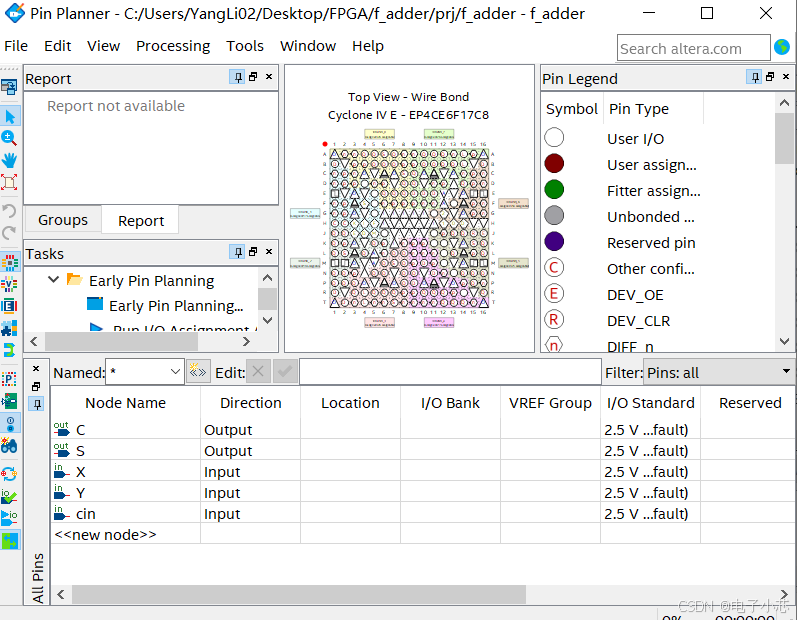Choose the hand pan tool
The image size is (797, 620).
(x=10, y=160)
